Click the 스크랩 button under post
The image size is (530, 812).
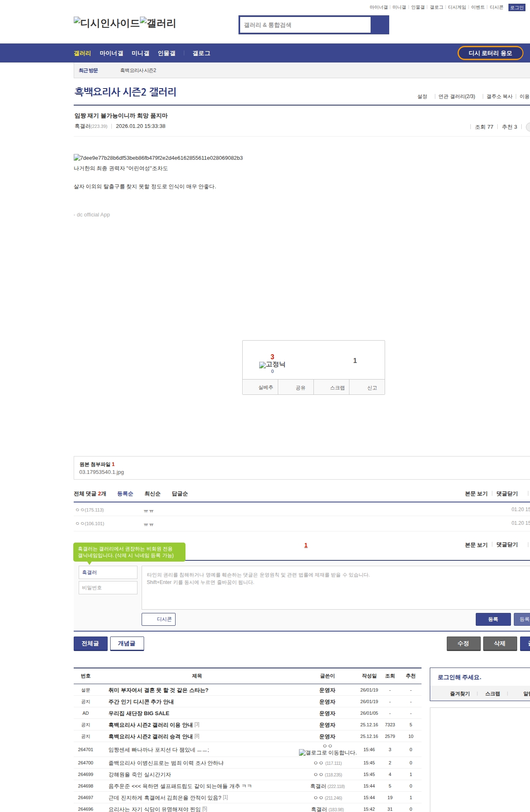pos(331,387)
